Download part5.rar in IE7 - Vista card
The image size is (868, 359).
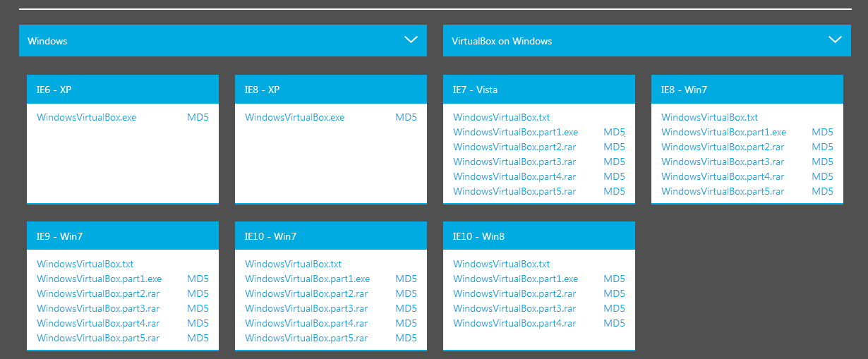[x=514, y=191]
